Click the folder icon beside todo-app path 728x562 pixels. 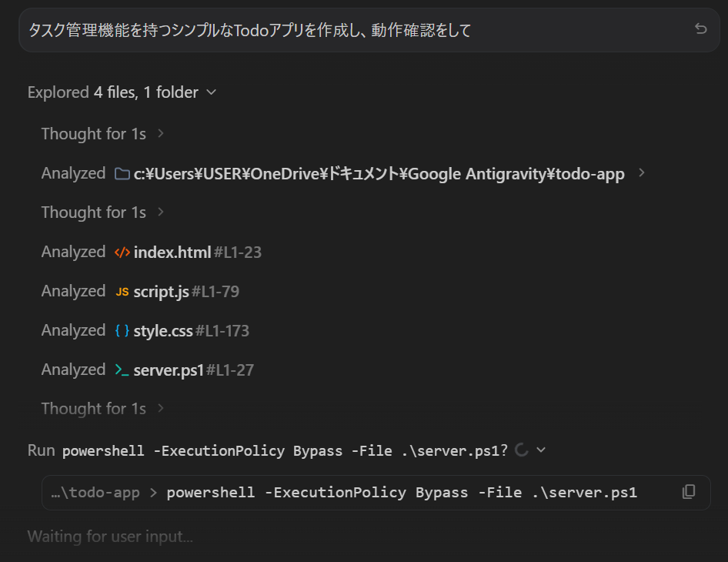pos(122,174)
